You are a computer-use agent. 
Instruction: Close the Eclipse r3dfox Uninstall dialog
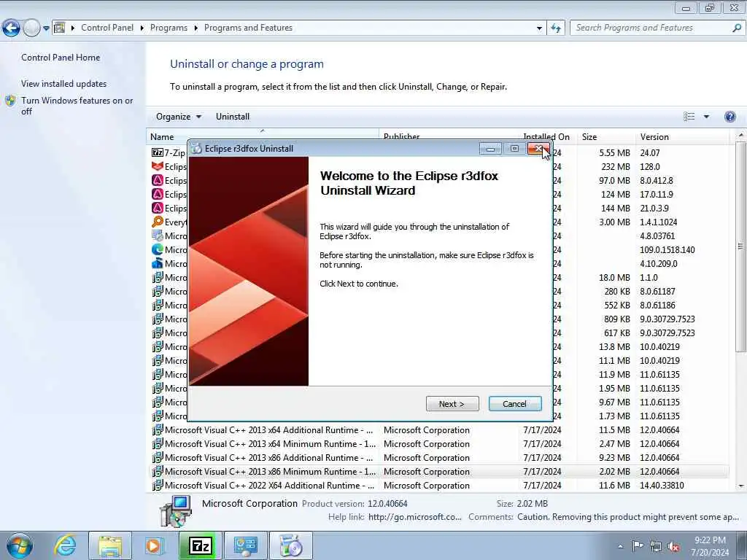[x=538, y=149]
